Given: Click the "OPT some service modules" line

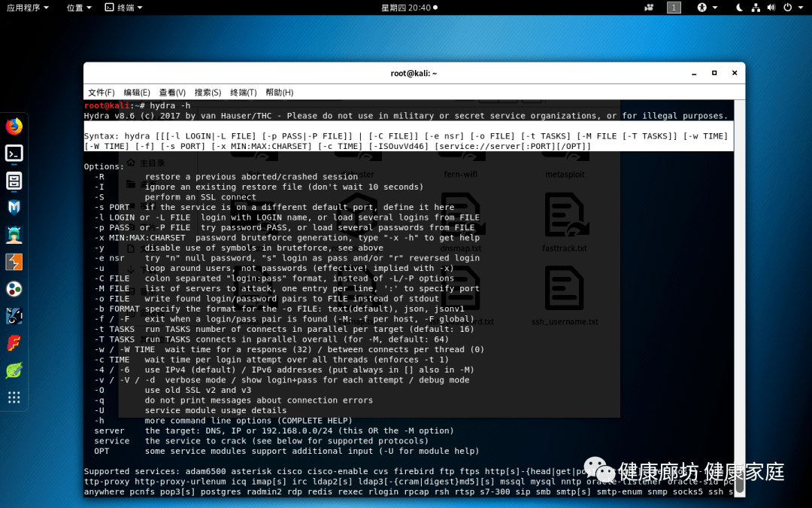Looking at the screenshot, I should tap(287, 451).
